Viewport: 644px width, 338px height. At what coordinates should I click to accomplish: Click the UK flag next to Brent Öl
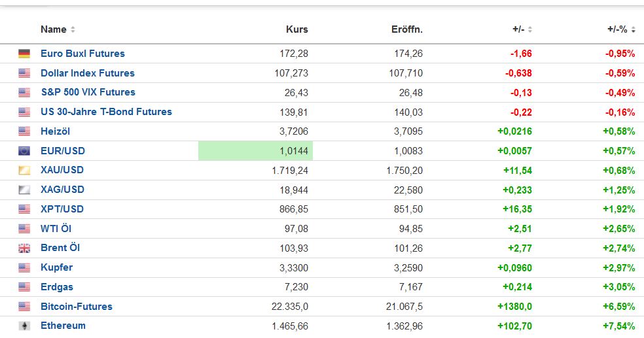(x=24, y=248)
